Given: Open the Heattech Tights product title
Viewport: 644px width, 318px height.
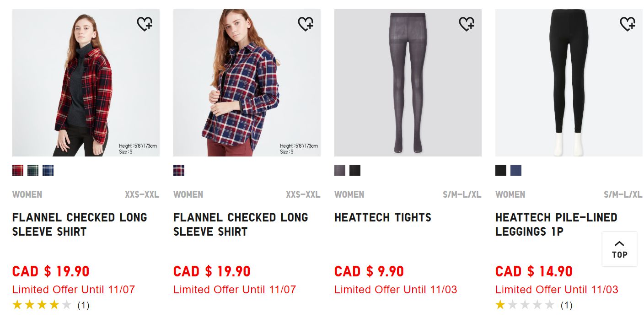Looking at the screenshot, I should [382, 217].
